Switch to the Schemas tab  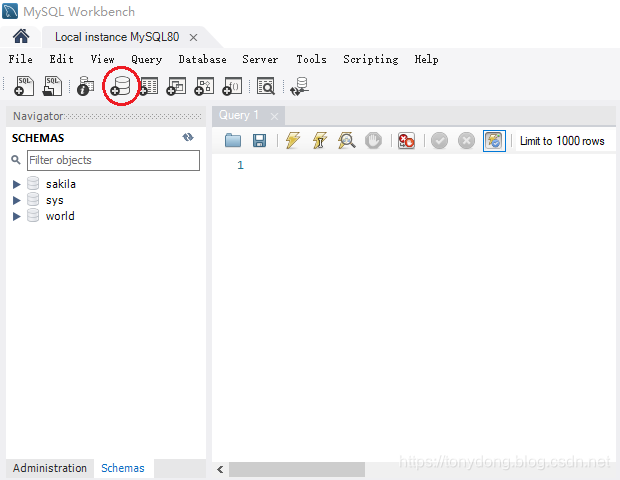(123, 468)
